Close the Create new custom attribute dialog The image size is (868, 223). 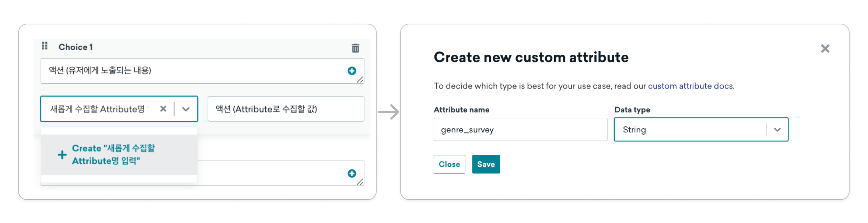coord(825,48)
